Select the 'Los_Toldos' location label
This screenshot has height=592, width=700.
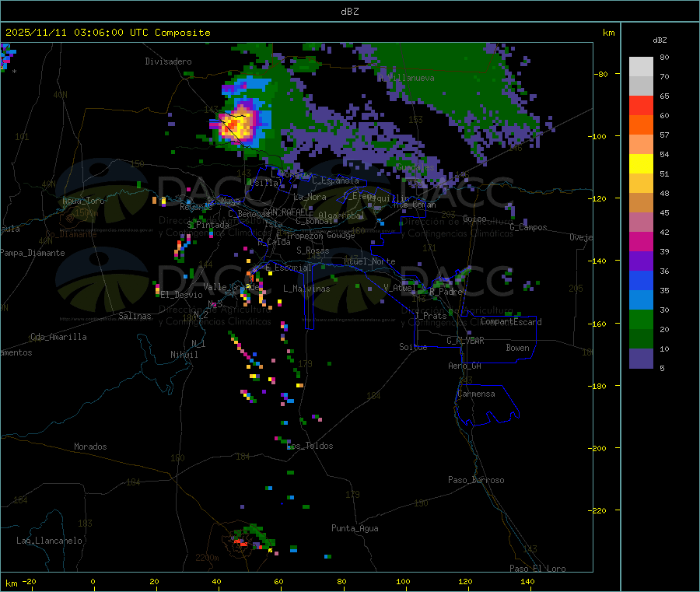pos(310,446)
